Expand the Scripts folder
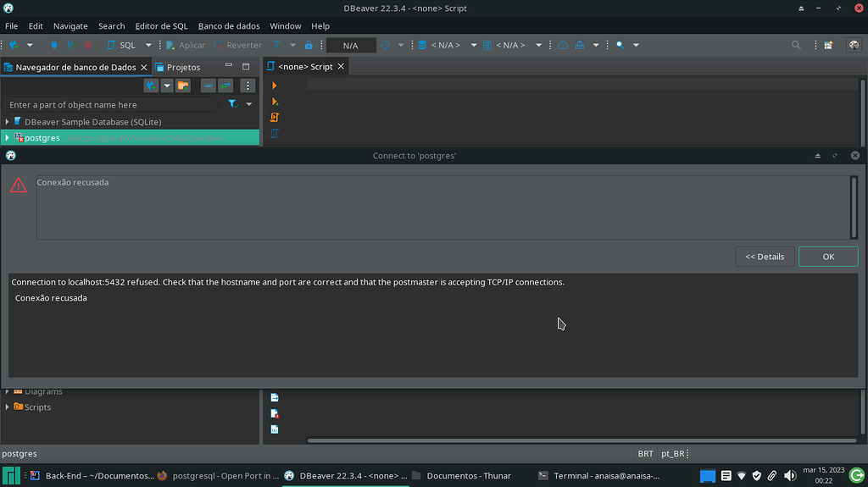868x487 pixels. point(7,407)
